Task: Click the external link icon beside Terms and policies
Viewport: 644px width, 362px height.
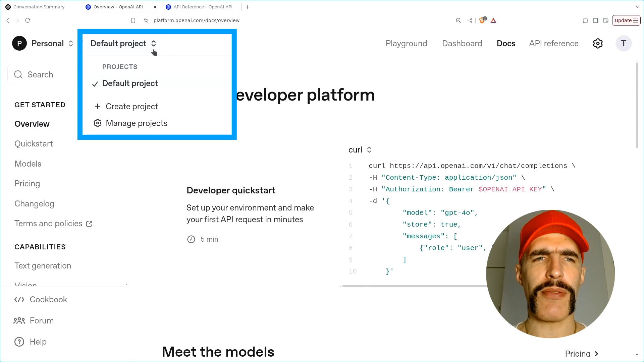Action: (x=89, y=224)
